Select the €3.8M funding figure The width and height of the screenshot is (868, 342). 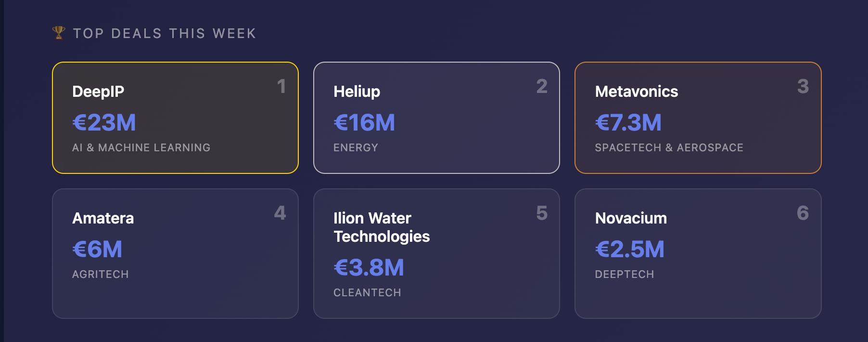click(369, 267)
